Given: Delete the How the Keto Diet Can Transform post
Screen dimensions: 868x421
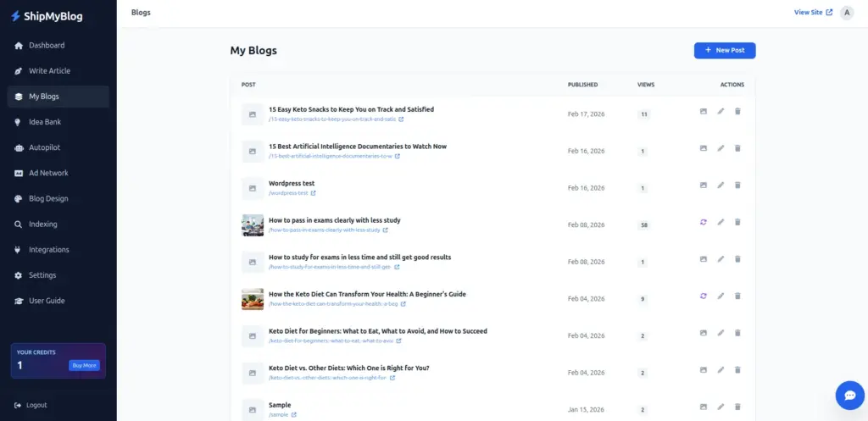Looking at the screenshot, I should 737,296.
